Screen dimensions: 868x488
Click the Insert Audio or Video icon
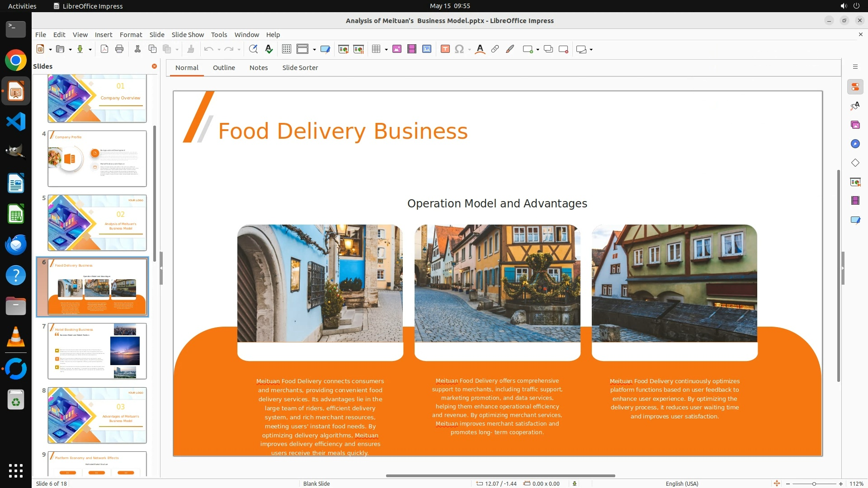(412, 49)
